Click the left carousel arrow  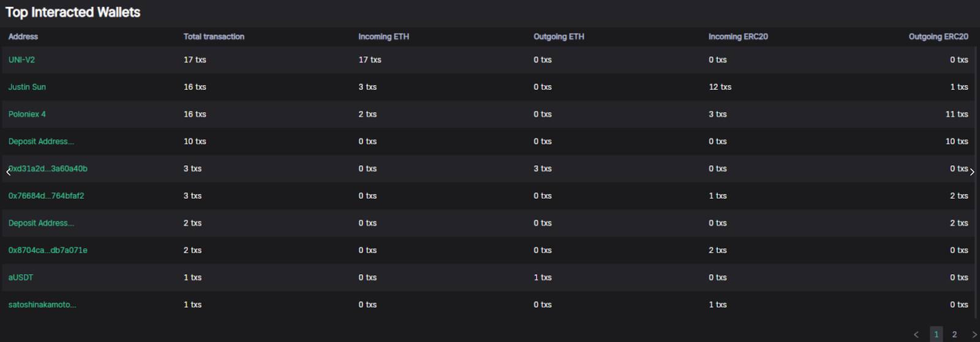(x=8, y=172)
